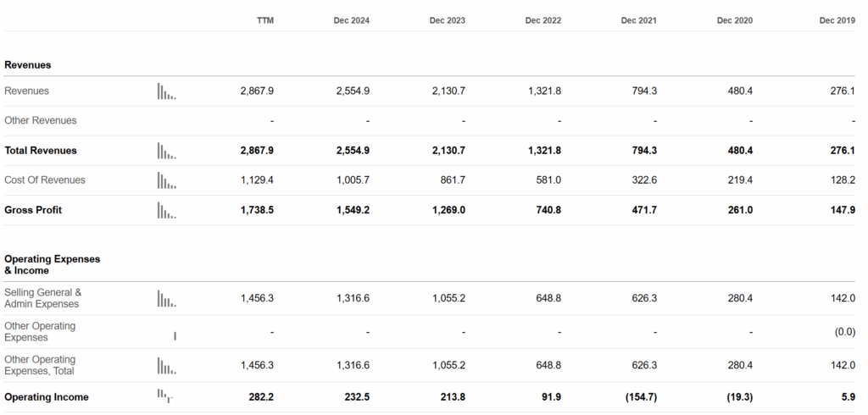Open the Other Operating Expenses sparkline icon
The height and width of the screenshot is (415, 868).
(175, 336)
